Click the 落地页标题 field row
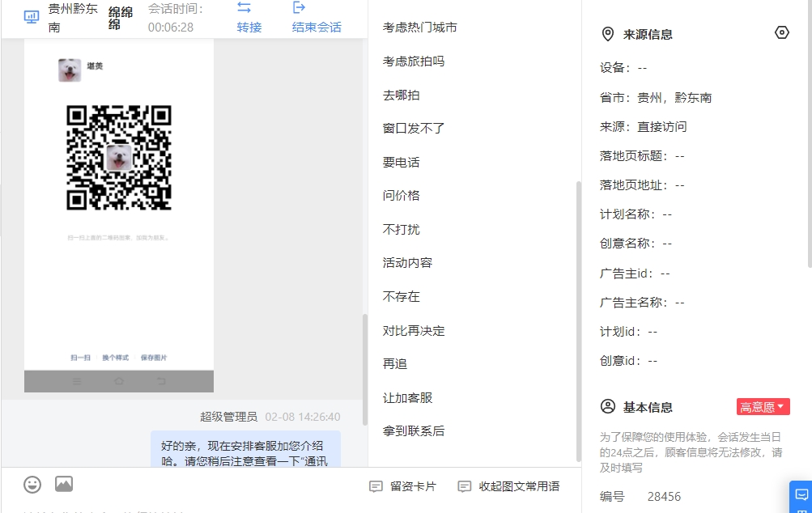 pyautogui.click(x=642, y=156)
